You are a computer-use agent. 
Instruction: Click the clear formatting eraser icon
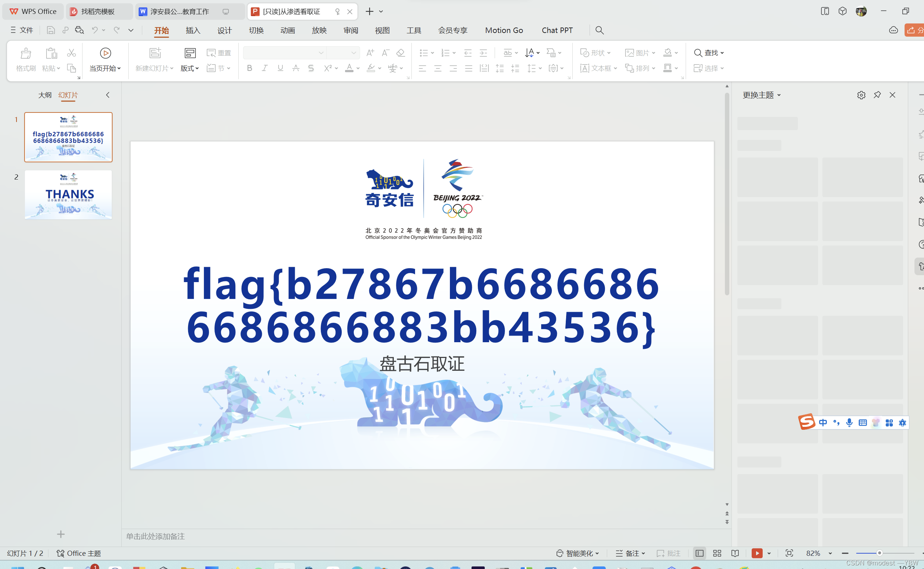point(401,53)
